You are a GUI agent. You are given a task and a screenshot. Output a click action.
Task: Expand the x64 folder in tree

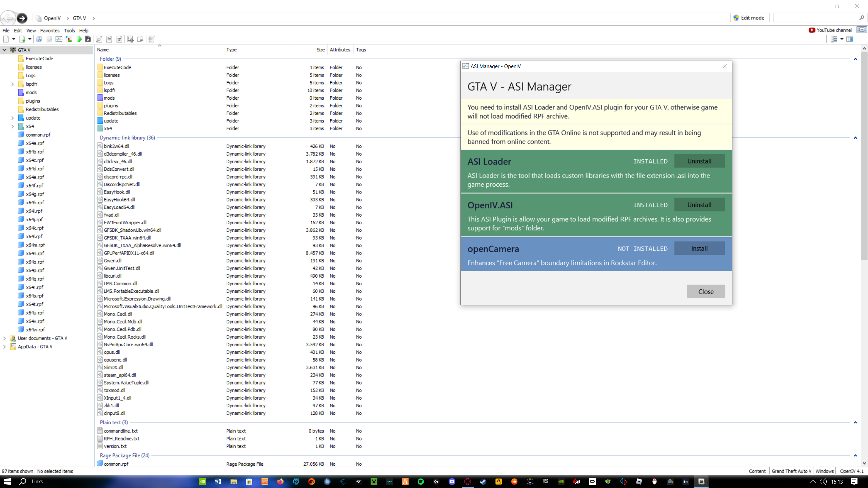(x=13, y=126)
